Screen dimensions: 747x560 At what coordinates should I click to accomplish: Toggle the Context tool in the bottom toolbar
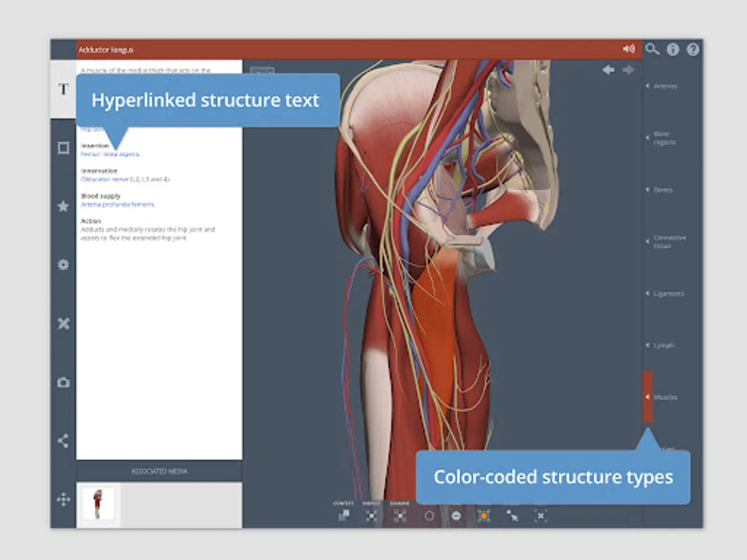point(344,515)
